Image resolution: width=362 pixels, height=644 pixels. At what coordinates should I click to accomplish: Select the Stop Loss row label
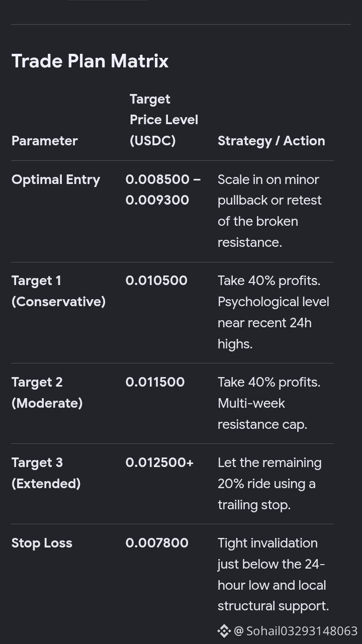point(42,543)
